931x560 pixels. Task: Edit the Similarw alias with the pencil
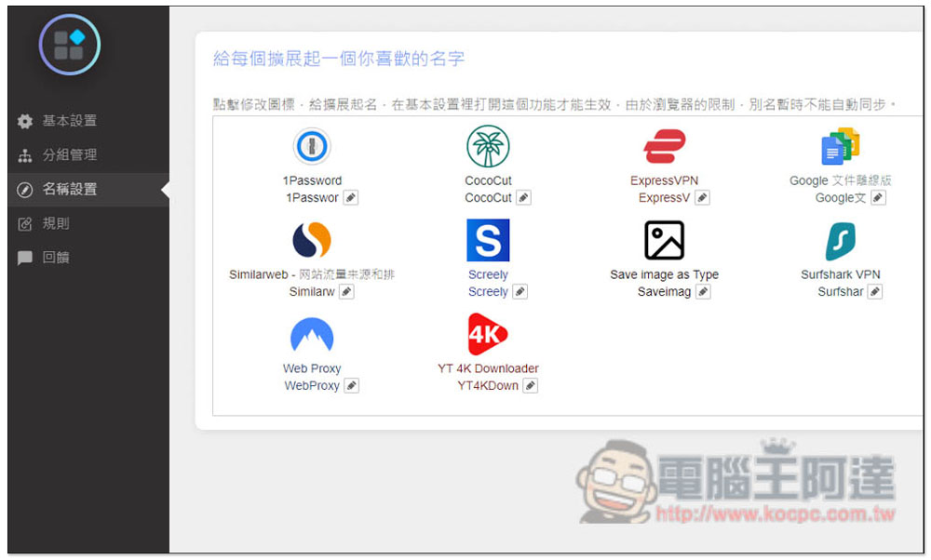[x=346, y=292]
